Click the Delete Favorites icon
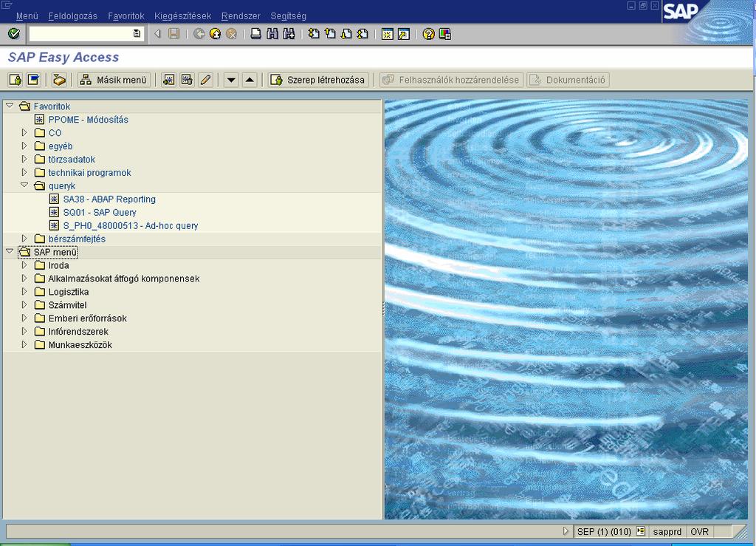Viewport: 756px width, 546px height. 187,80
